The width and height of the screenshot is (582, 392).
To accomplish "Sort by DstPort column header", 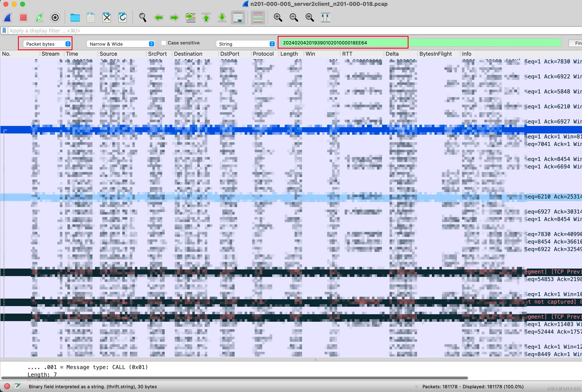I will [235, 54].
